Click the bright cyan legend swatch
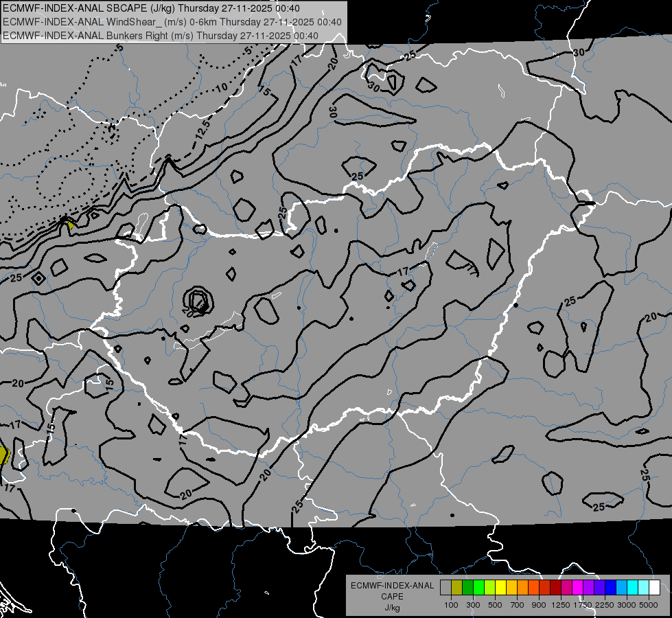Viewport: 672px width, 618px height. pyautogui.click(x=633, y=587)
